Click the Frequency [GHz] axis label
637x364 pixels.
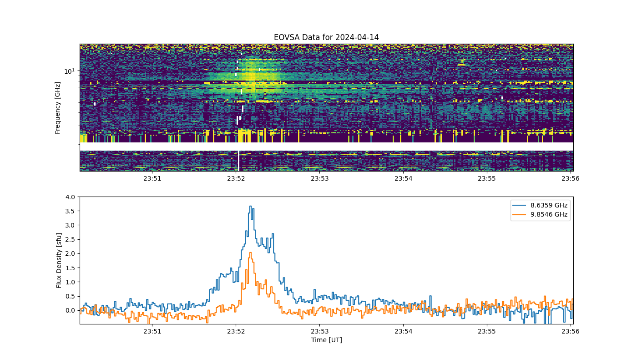(58, 108)
